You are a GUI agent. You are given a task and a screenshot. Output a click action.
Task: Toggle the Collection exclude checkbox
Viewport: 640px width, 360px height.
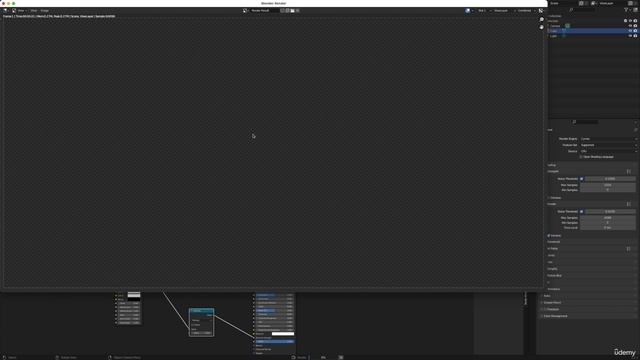tap(625, 21)
